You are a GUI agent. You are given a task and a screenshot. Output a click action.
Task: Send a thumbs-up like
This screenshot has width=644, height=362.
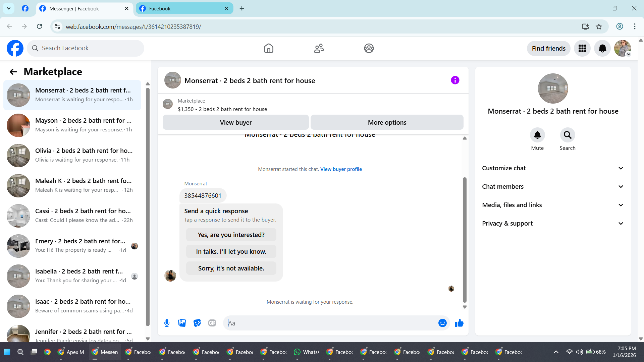(x=459, y=323)
